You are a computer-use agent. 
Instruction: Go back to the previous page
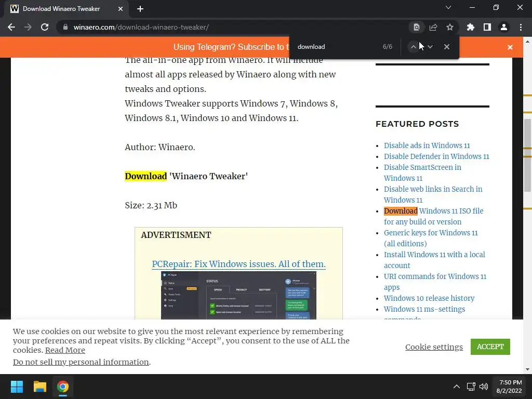tap(11, 27)
